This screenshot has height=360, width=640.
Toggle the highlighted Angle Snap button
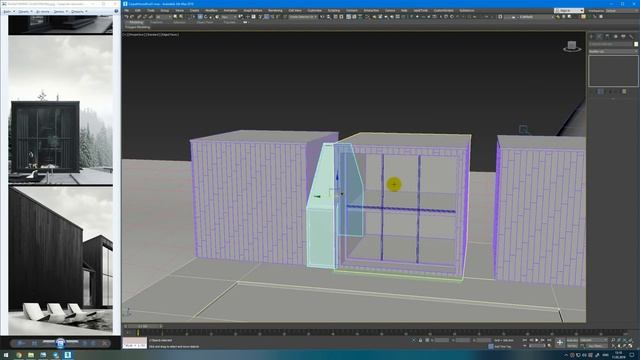(267, 17)
